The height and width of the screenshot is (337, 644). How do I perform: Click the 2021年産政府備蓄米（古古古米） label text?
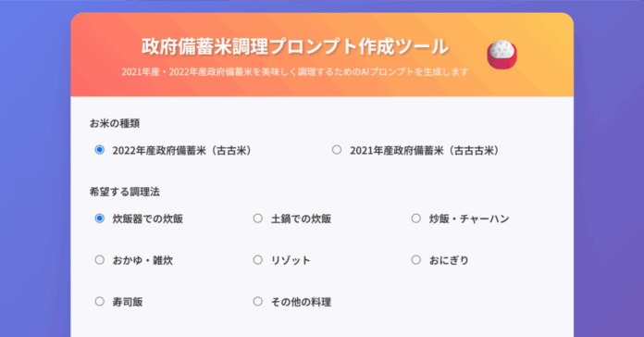pos(425,150)
